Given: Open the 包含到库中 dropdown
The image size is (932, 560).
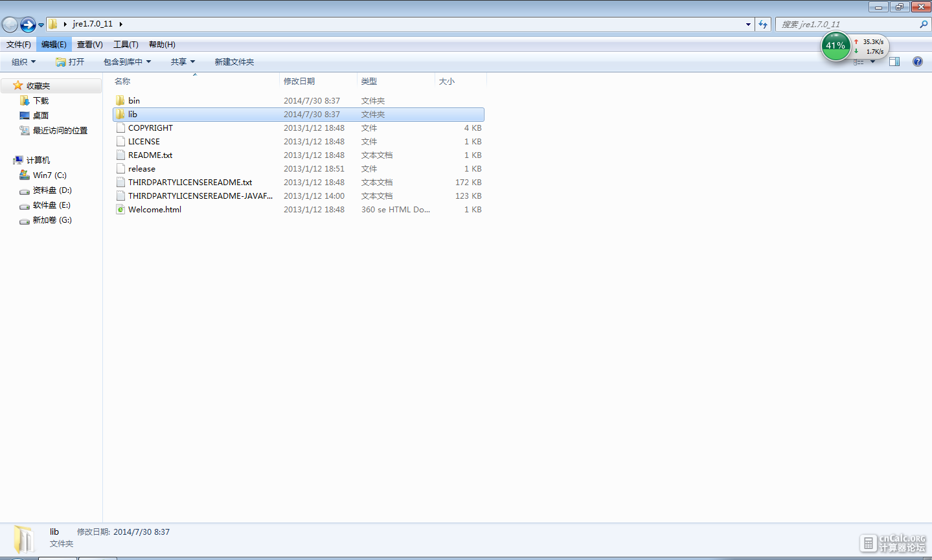Looking at the screenshot, I should pyautogui.click(x=127, y=62).
